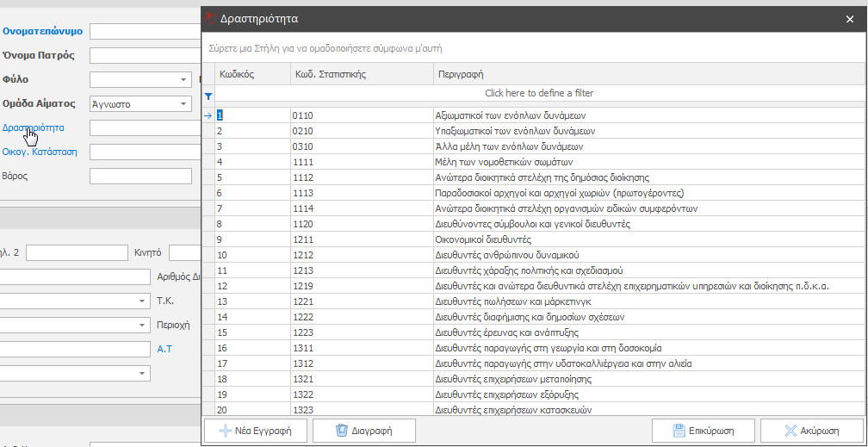
Task: Open the Περιοχή dropdown arrow
Action: [x=141, y=325]
